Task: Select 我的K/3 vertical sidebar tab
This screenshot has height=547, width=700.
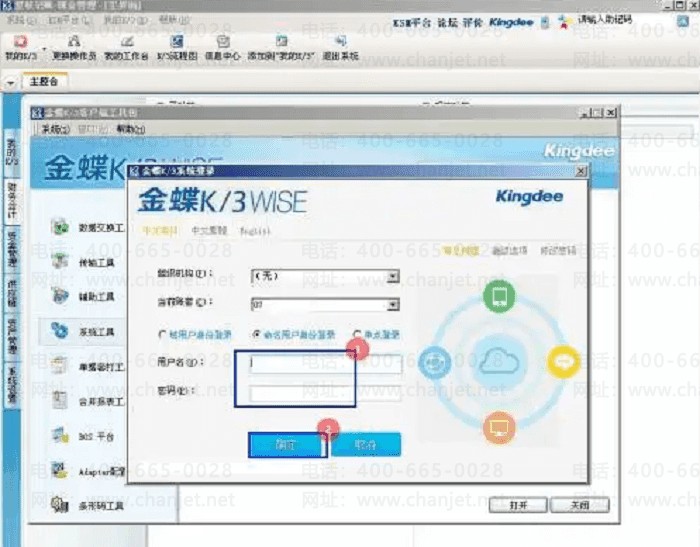Action: [11, 152]
